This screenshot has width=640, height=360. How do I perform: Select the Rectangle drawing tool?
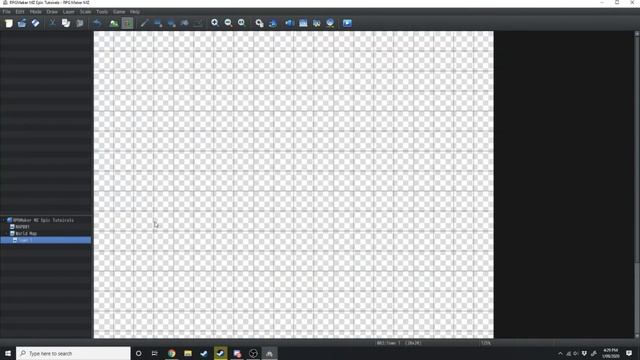click(158, 23)
